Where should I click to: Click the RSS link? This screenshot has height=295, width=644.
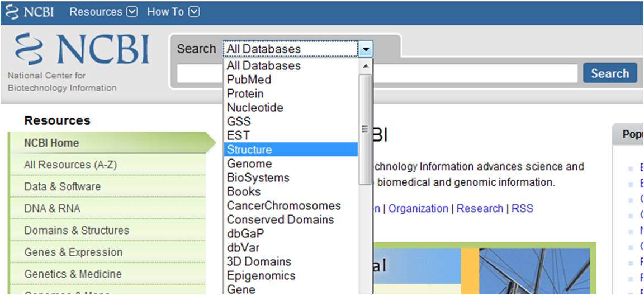[523, 209]
